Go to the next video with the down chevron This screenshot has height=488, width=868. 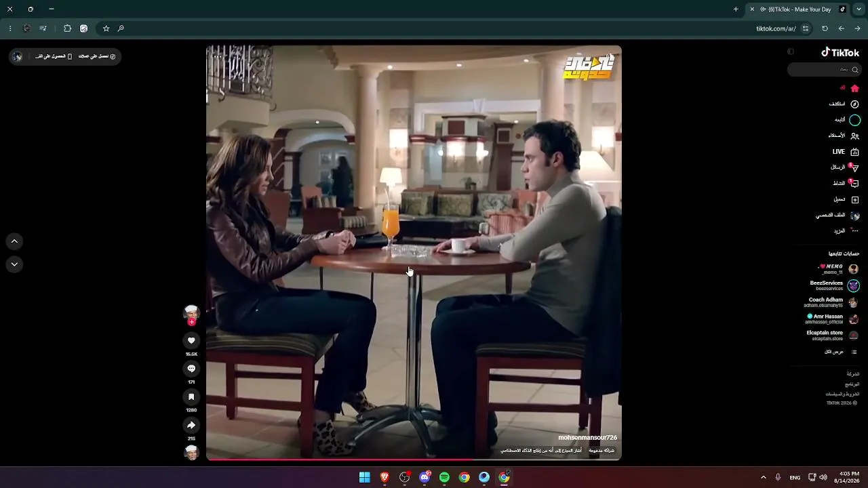pyautogui.click(x=14, y=264)
